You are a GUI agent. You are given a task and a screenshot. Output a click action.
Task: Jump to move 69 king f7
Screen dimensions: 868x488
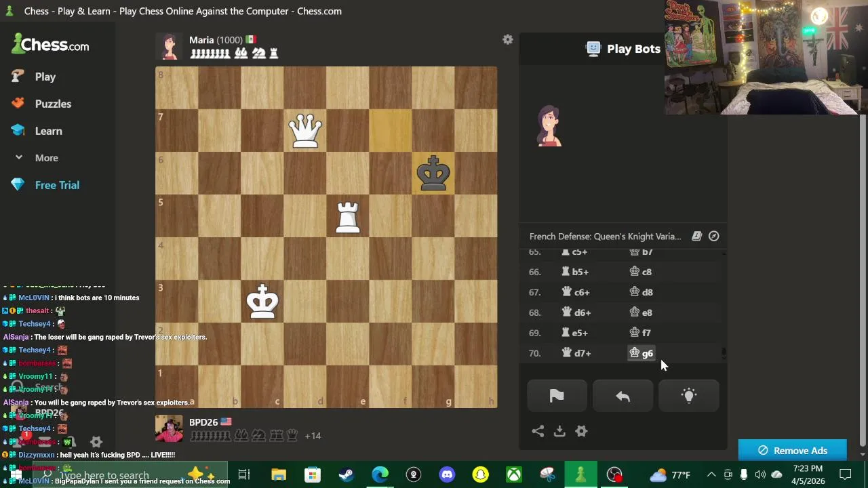pos(640,333)
